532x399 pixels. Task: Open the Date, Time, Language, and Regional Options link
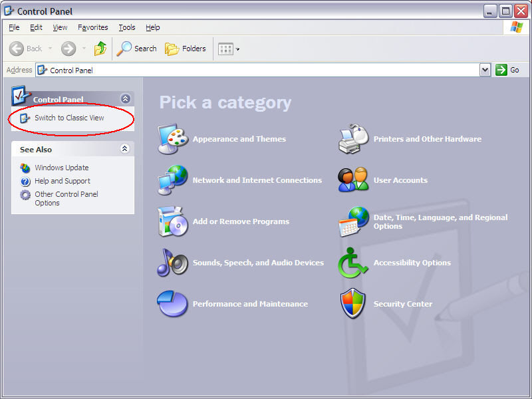point(440,222)
